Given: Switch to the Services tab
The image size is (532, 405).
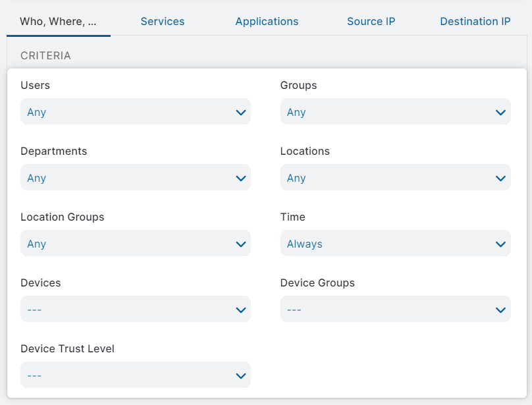Looking at the screenshot, I should pos(162,21).
